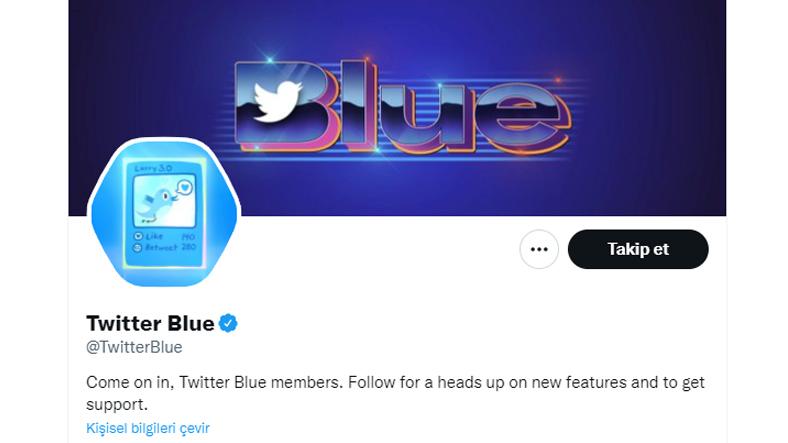This screenshot has height=443, width=788.
Task: Click the blue Larry bird illustration
Action: pyautogui.click(x=157, y=204)
